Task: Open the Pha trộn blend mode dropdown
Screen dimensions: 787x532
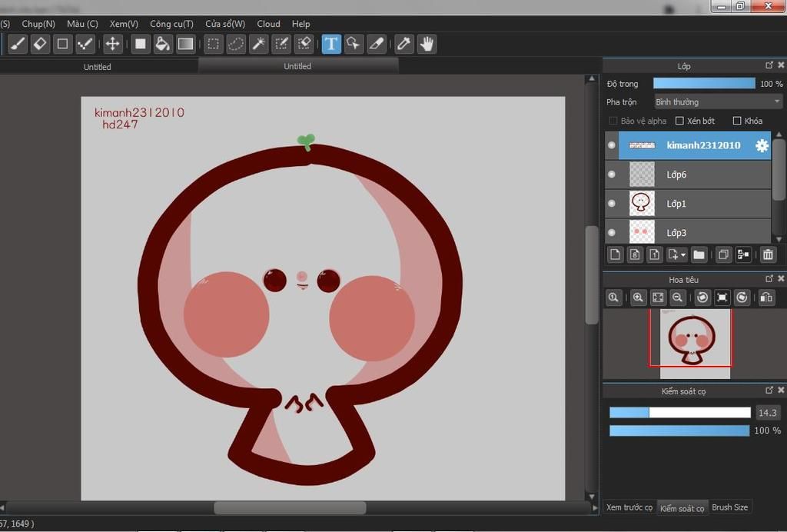Action: pyautogui.click(x=719, y=102)
